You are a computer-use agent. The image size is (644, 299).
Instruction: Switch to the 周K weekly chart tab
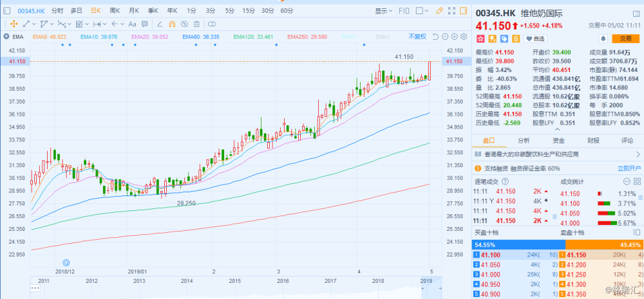(x=115, y=11)
